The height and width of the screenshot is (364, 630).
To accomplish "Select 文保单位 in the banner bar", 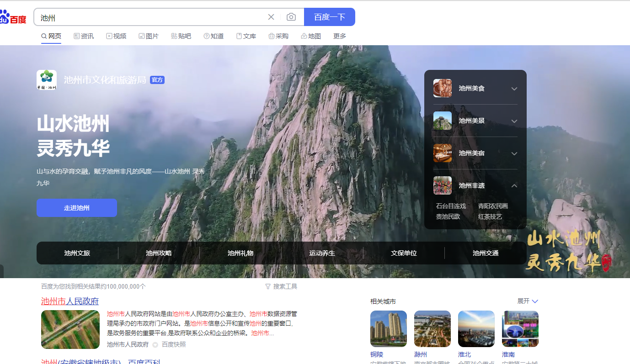I will pyautogui.click(x=404, y=253).
